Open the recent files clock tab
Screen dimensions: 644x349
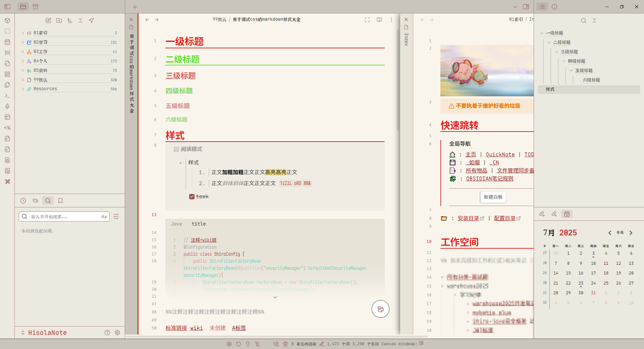click(23, 201)
